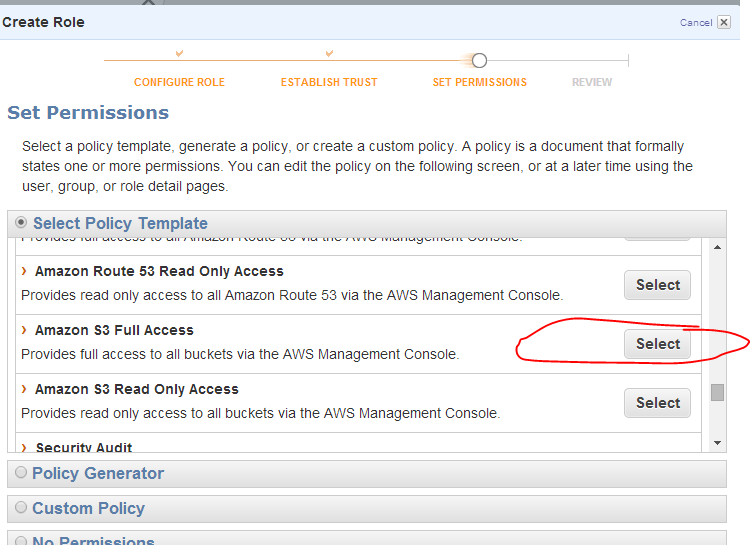Click the Select Policy Template section heading
Image resolution: width=750 pixels, height=545 pixels.
[x=120, y=223]
